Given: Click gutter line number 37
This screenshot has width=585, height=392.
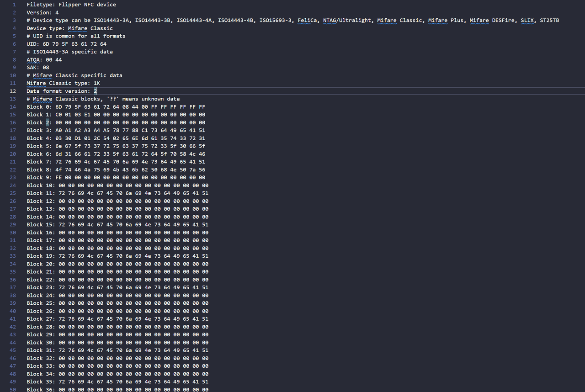Looking at the screenshot, I should coord(13,287).
